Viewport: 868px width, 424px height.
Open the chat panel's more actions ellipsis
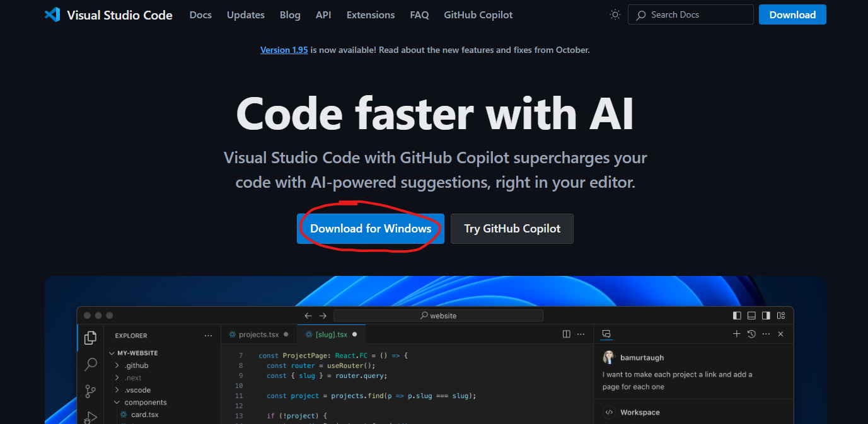(766, 334)
